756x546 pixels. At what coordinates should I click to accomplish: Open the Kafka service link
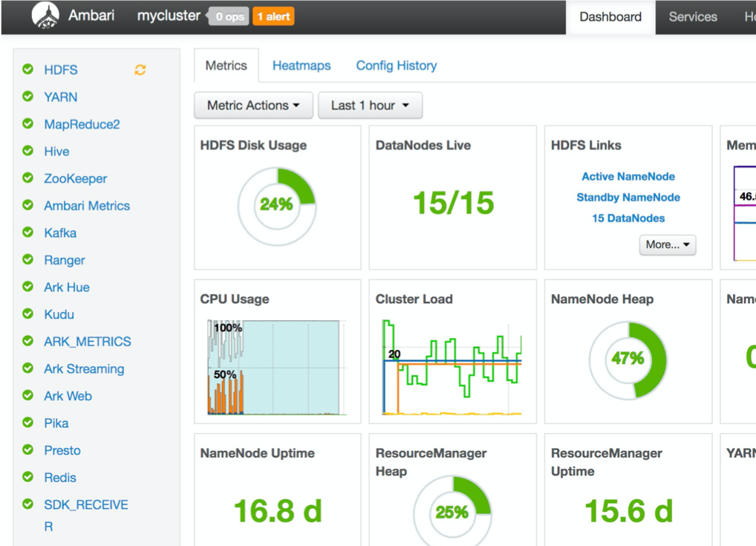pyautogui.click(x=60, y=233)
